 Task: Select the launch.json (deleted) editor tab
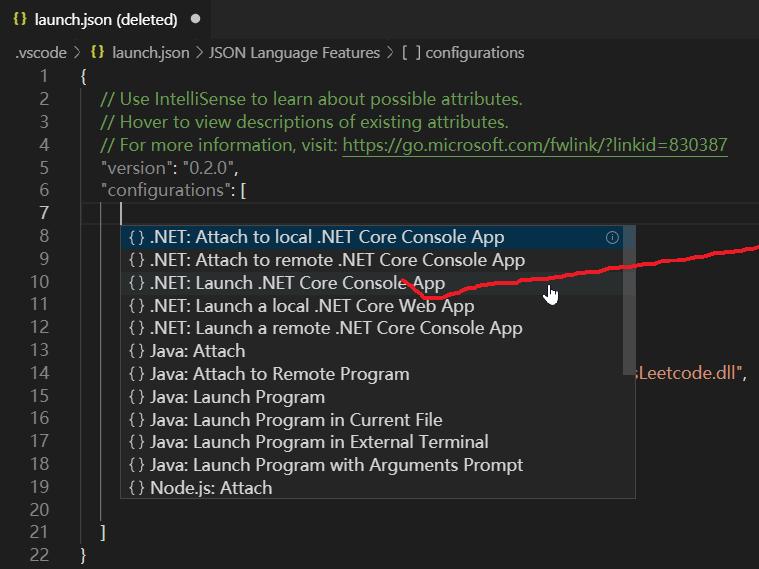[106, 19]
